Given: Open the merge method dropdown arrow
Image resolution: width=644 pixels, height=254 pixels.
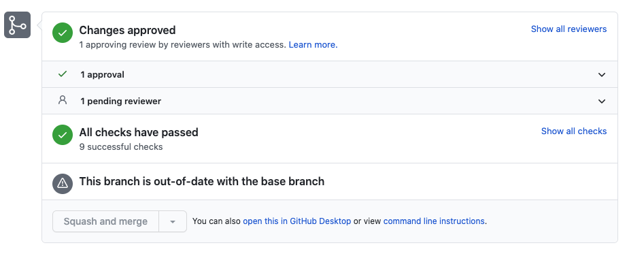Looking at the screenshot, I should pyautogui.click(x=173, y=221).
